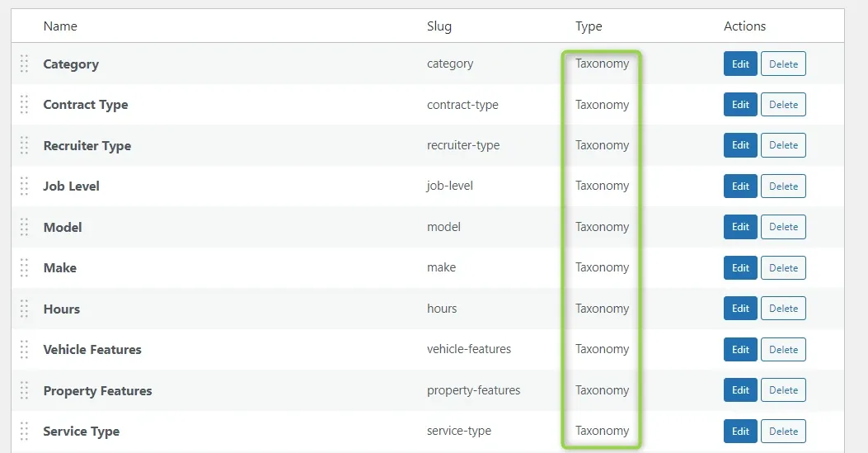This screenshot has width=868, height=453.
Task: Select the Model name
Action: pyautogui.click(x=63, y=227)
